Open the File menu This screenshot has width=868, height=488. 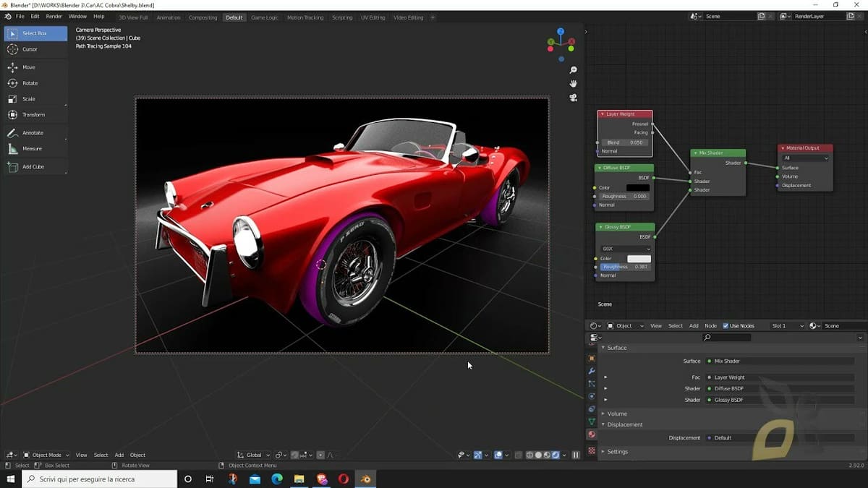point(20,17)
